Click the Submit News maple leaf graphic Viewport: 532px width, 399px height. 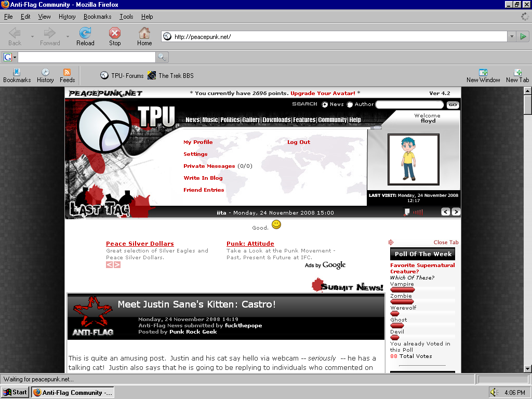click(x=318, y=285)
